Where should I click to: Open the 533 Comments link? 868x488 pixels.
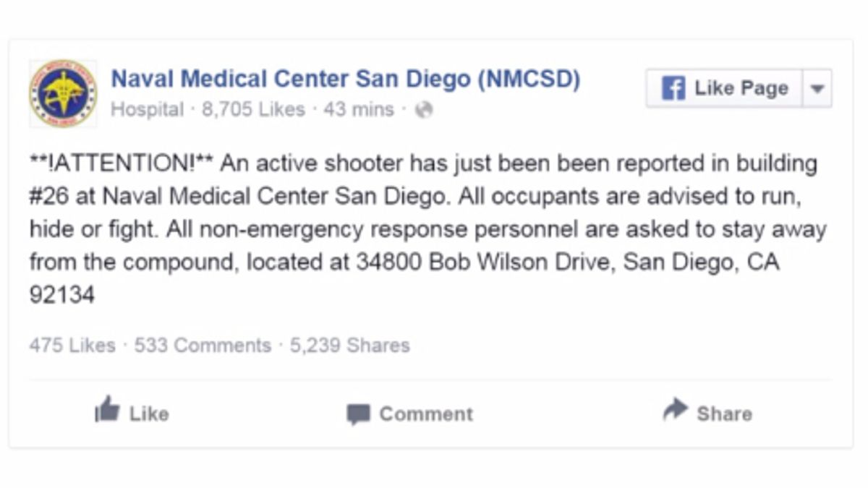tap(203, 346)
